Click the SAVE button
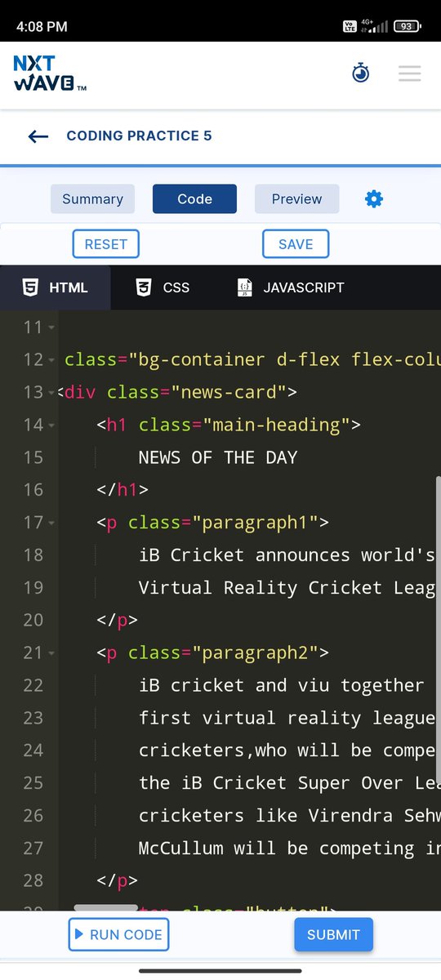 296,244
